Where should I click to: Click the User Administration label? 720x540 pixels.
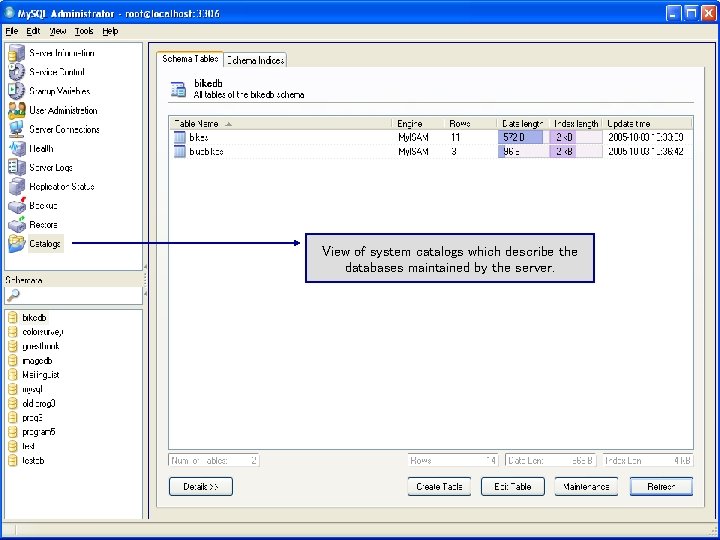click(x=63, y=111)
